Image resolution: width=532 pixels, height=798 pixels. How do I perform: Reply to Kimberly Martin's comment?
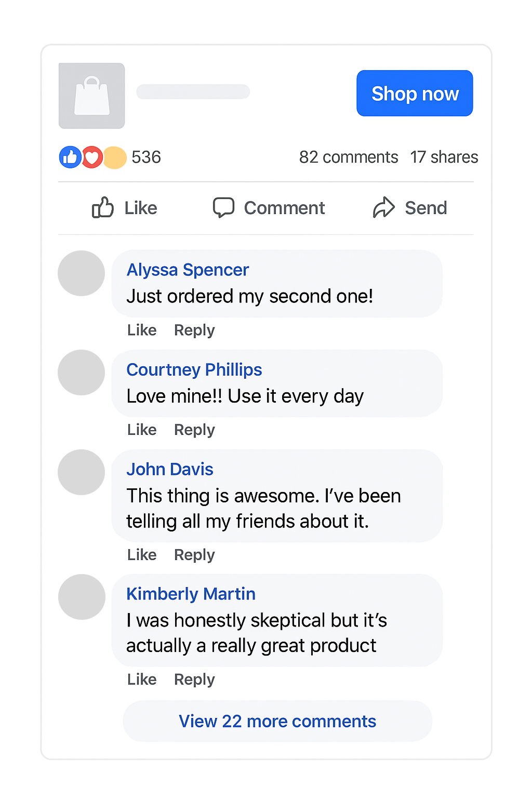[x=194, y=679]
